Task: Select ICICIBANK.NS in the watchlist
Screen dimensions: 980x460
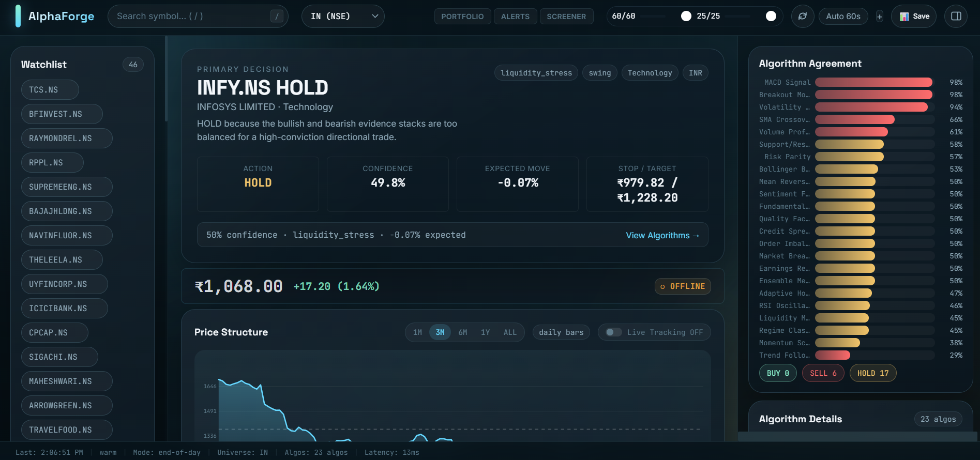Action: coord(65,309)
